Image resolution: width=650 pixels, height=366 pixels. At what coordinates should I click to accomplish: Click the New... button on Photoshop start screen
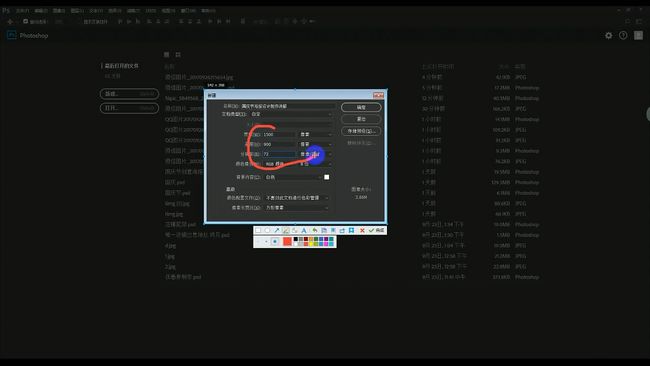click(x=129, y=94)
